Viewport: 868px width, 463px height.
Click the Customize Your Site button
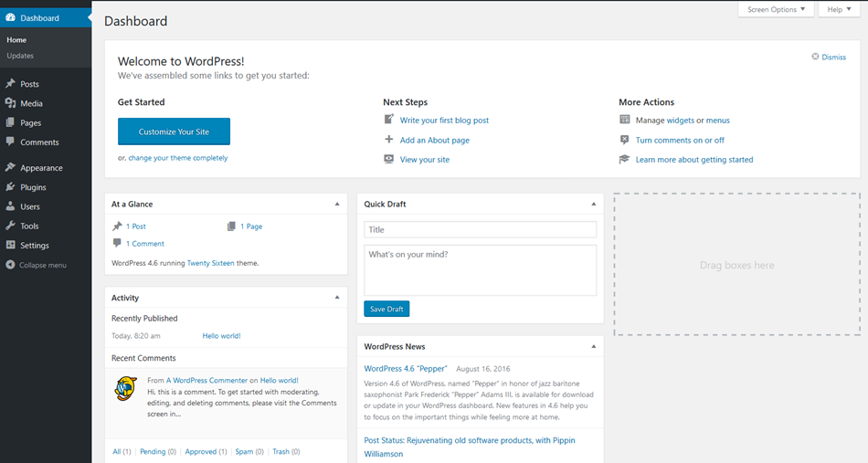coord(174,132)
